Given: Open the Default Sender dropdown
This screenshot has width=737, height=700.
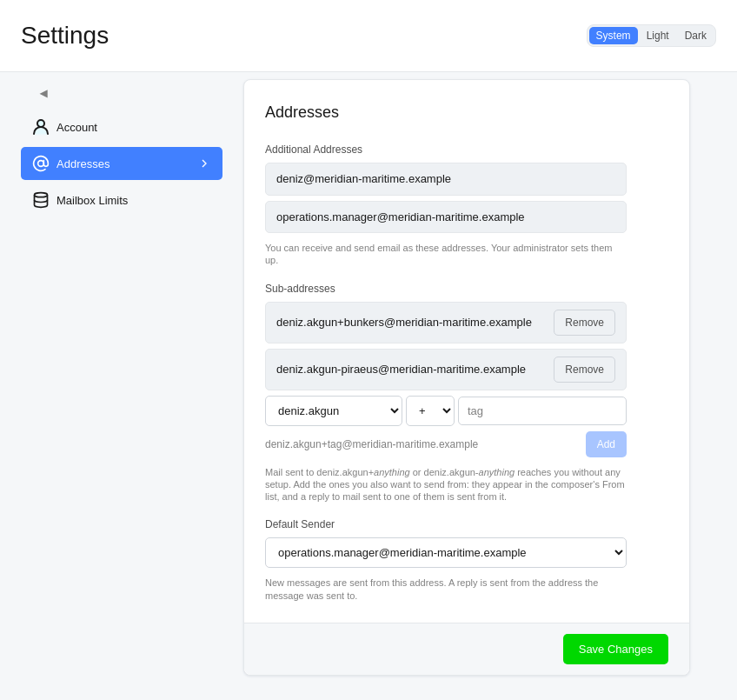Looking at the screenshot, I should (446, 553).
